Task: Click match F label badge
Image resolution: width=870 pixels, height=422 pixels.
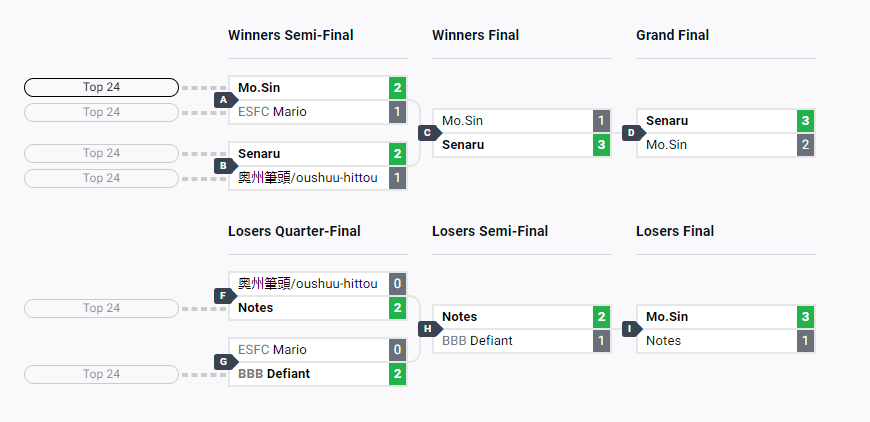Action: tap(224, 296)
